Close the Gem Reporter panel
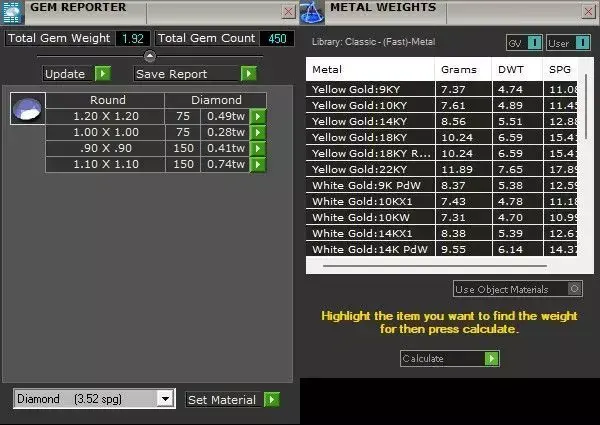This screenshot has height=425, width=600. 289,12
